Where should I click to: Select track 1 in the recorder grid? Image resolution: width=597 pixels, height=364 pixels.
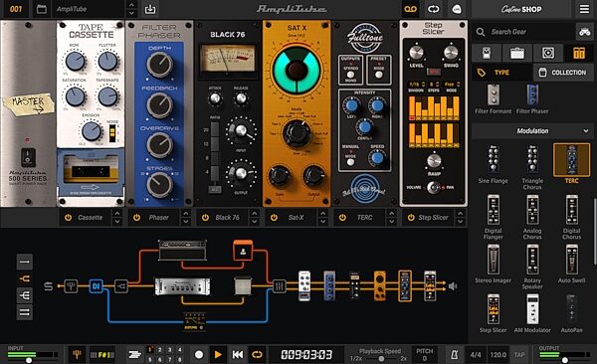(x=150, y=349)
